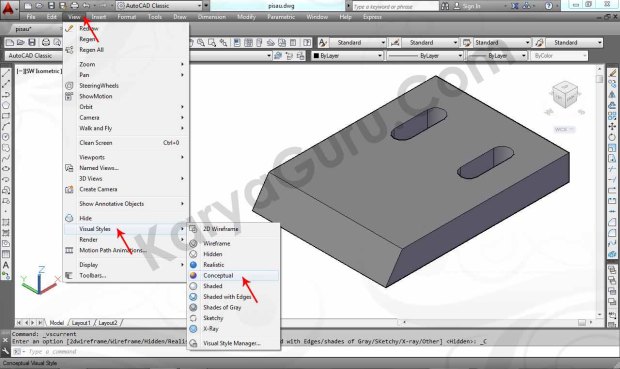Image resolution: width=620 pixels, height=369 pixels.
Task: Select the Line tool in Draw toolbar
Action: coord(6,73)
